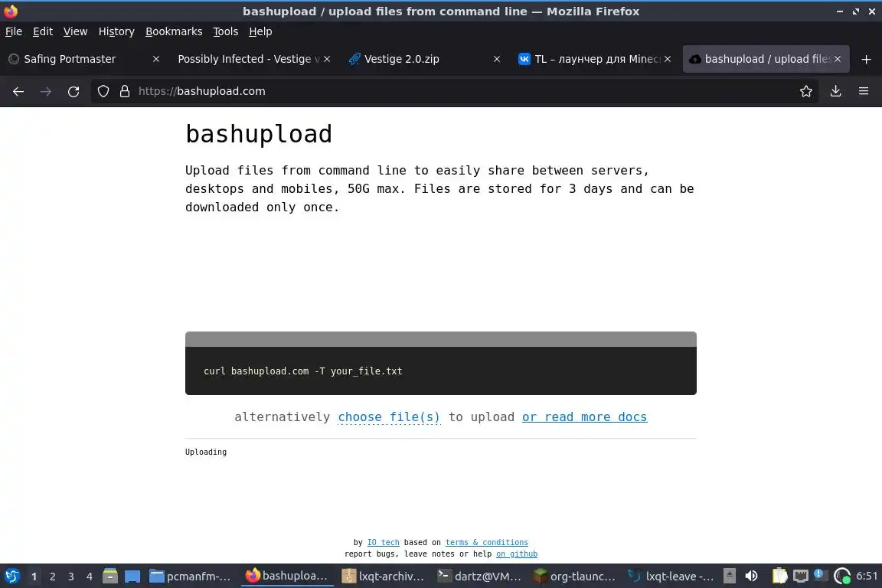The image size is (882, 588).
Task: Click the 6:51 panel clock
Action: (867, 577)
